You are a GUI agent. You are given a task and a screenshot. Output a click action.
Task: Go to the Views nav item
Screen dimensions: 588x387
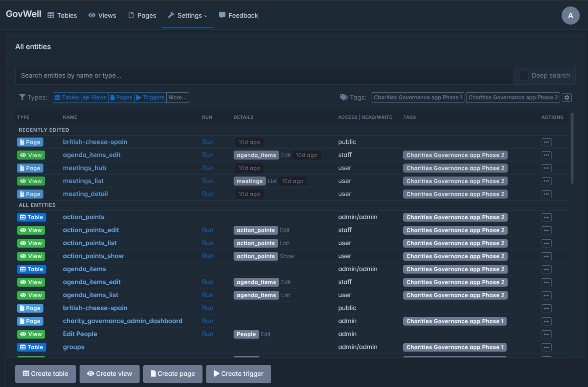point(102,16)
